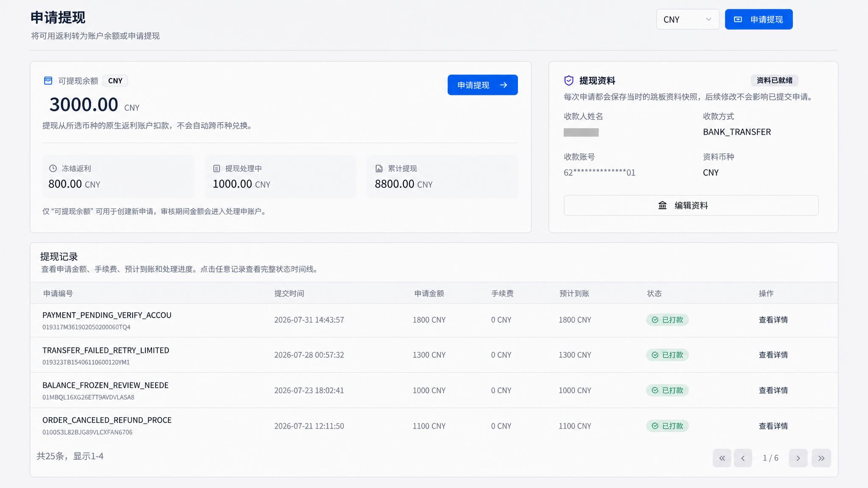The image size is (868, 488).
Task: Click record ID 0100S3L82BJG89VLCXFAN6706
Action: (x=87, y=433)
